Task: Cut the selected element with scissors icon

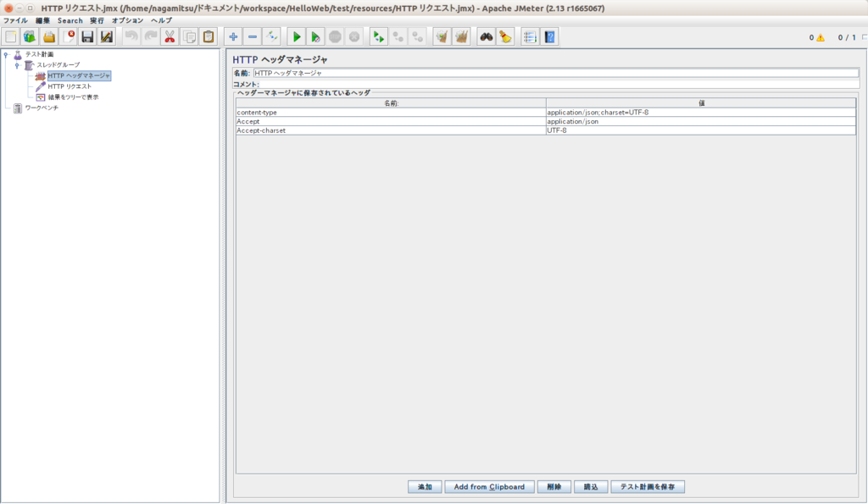Action: pos(170,37)
